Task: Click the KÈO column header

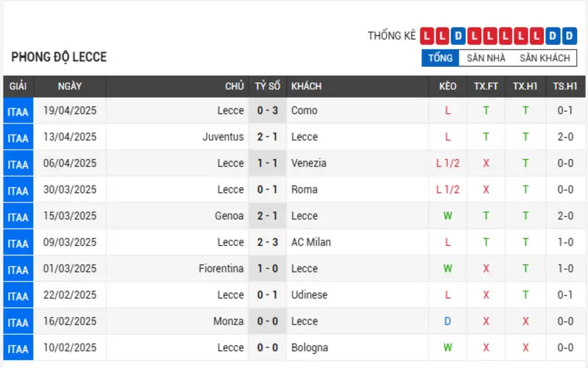Action: pyautogui.click(x=448, y=86)
